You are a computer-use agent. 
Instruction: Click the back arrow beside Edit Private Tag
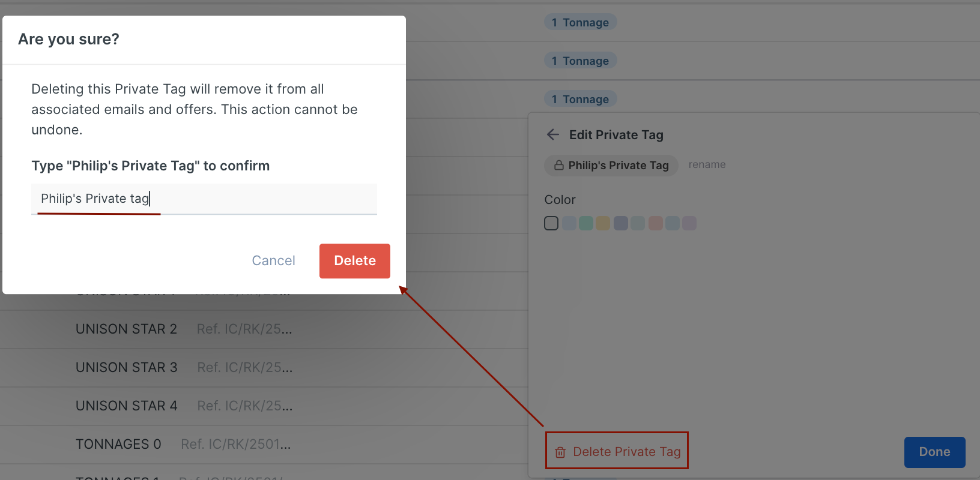553,135
